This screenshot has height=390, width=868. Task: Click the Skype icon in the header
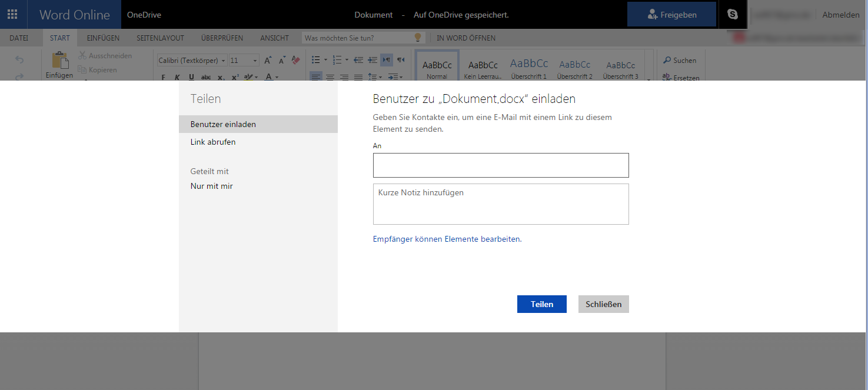tap(733, 15)
